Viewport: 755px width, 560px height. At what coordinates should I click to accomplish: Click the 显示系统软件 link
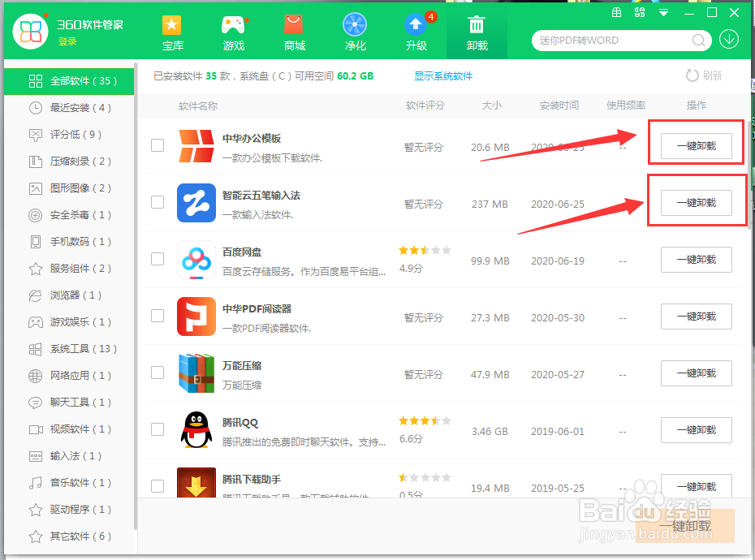443,76
